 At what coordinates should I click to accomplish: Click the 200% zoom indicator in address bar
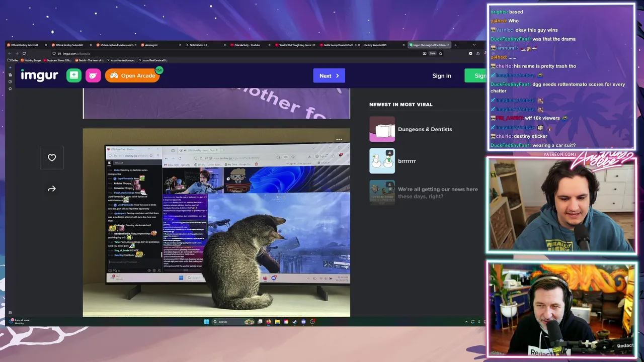[x=433, y=53]
